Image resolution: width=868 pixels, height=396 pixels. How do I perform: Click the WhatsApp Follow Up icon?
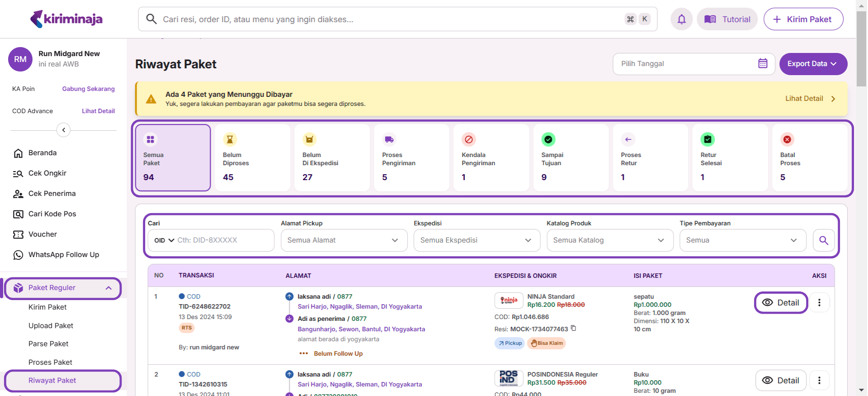(18, 255)
